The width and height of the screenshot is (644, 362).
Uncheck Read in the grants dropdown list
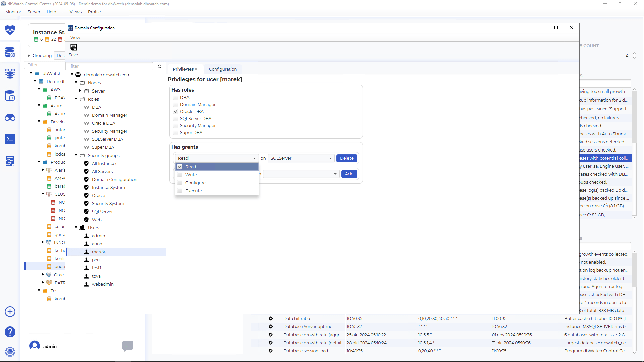180,167
